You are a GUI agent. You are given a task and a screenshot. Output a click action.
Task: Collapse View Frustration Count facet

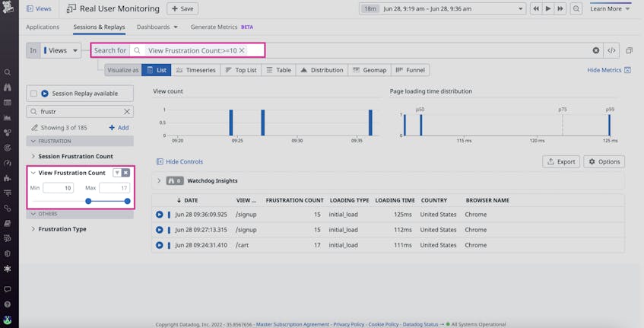click(33, 173)
